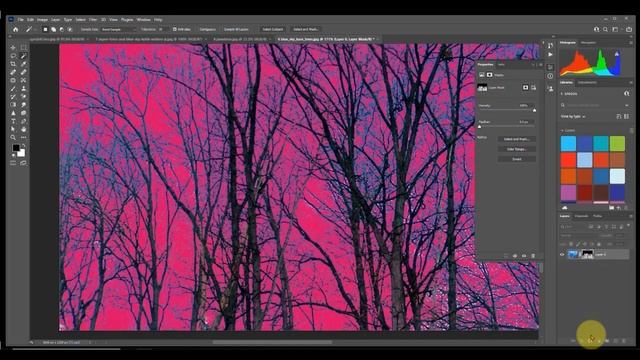This screenshot has width=640, height=360.
Task: Click the Layer 0 mask thumbnail
Action: 587,254
